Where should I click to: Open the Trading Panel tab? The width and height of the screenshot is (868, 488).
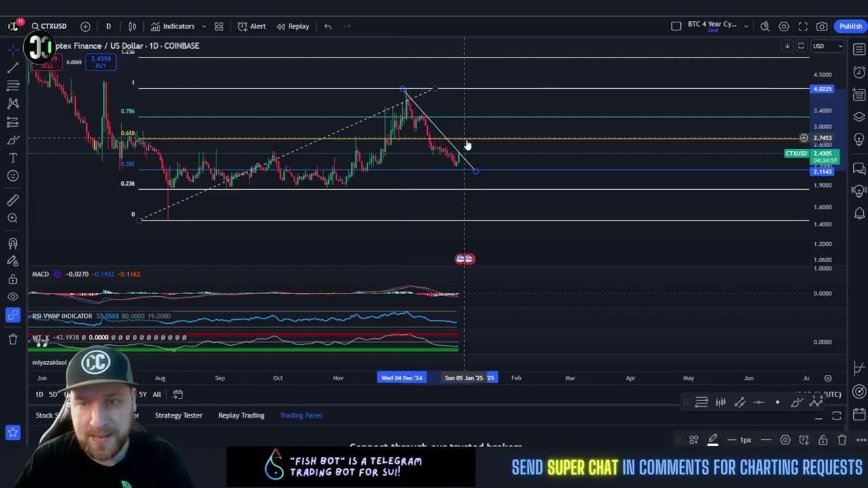301,415
